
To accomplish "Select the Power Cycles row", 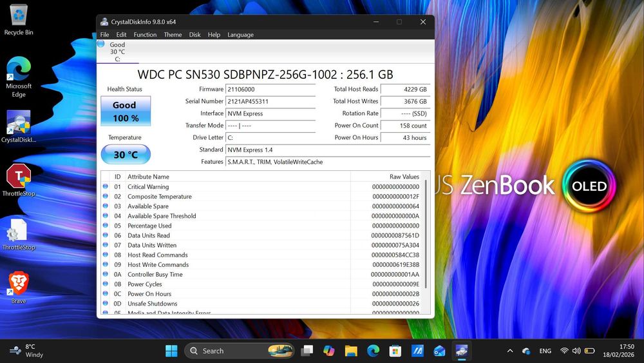I will coord(262,284).
